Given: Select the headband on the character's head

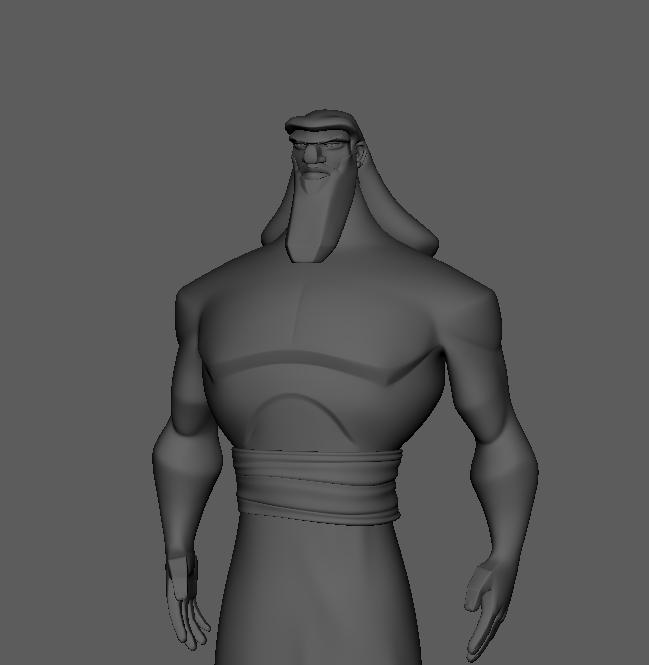Looking at the screenshot, I should tap(318, 126).
